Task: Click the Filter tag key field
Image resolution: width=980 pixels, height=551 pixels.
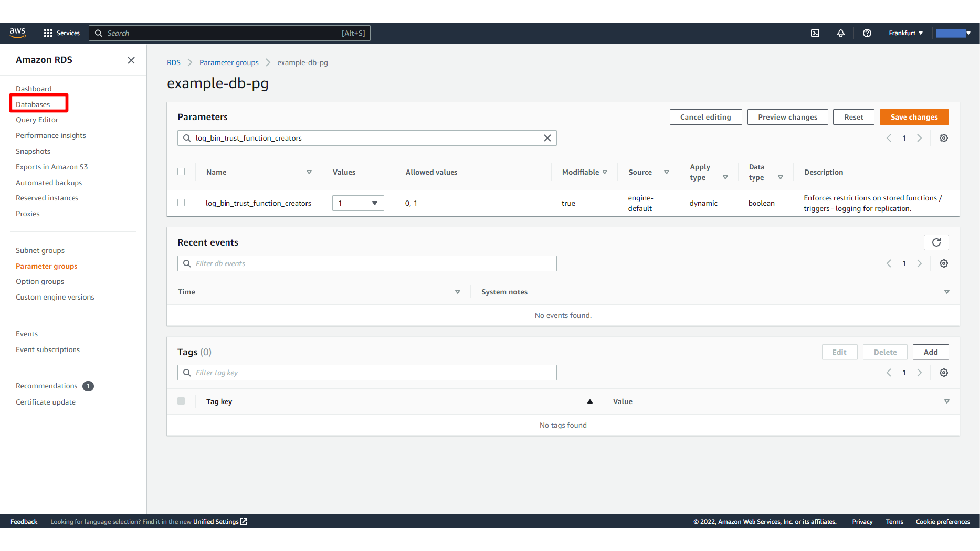Action: (x=367, y=373)
